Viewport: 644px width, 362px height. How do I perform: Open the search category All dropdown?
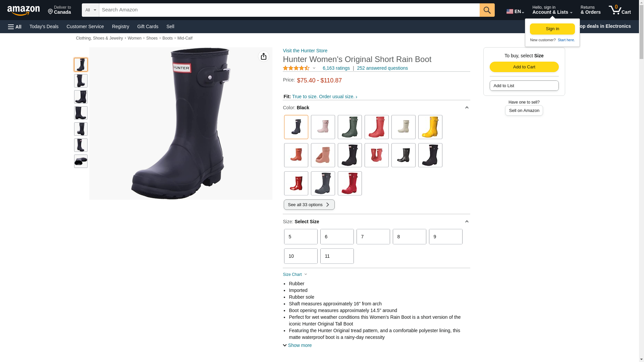tap(91, 10)
